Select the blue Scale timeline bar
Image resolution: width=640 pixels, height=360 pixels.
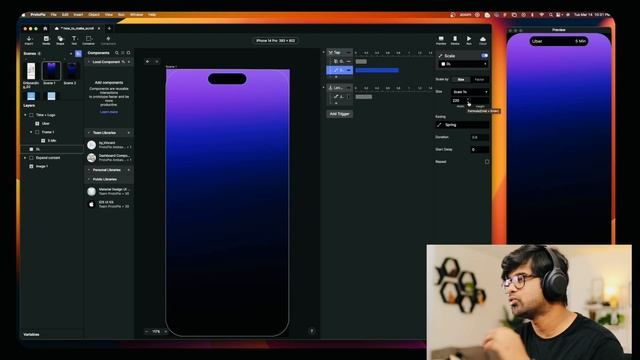(x=377, y=70)
